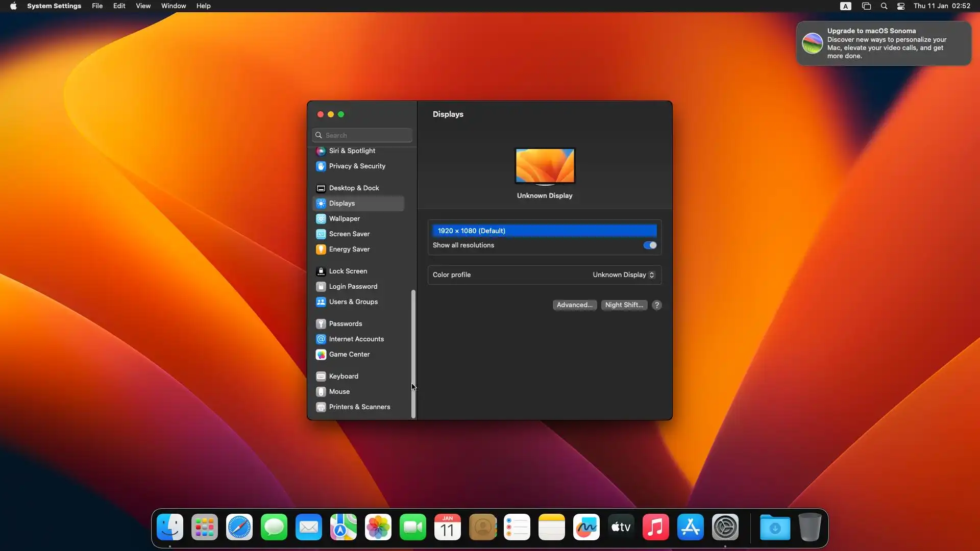Open Wallpaper settings from the sidebar
The width and height of the screenshot is (980, 551).
[344, 218]
